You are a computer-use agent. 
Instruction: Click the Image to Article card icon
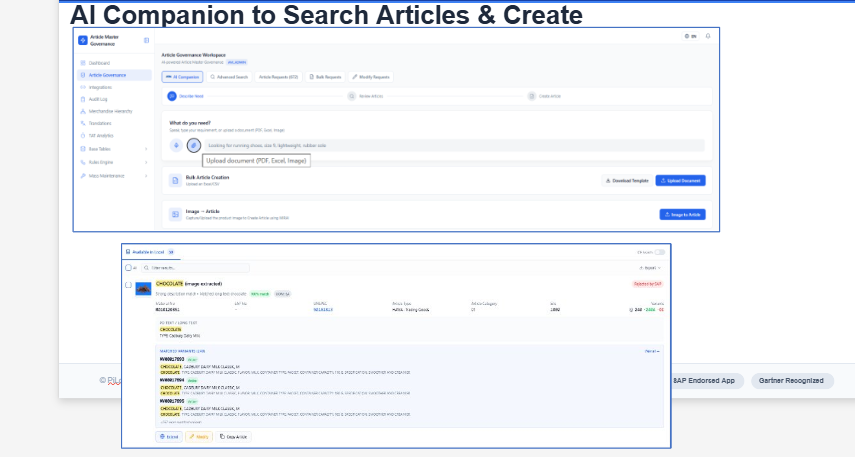[x=175, y=214]
